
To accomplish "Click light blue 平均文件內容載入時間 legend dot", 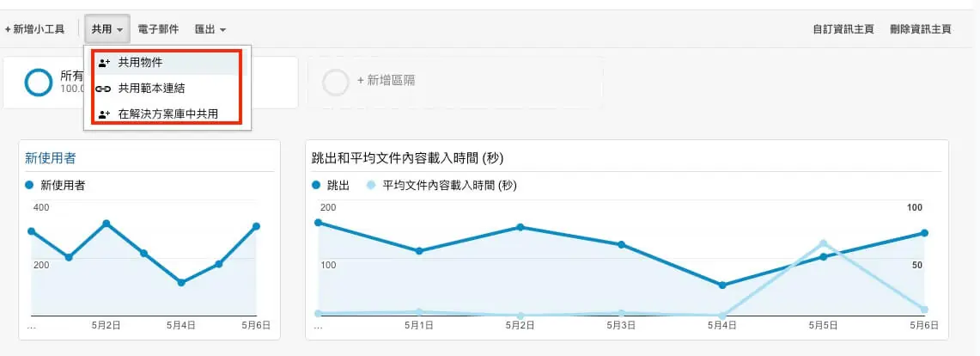I will click(x=372, y=185).
